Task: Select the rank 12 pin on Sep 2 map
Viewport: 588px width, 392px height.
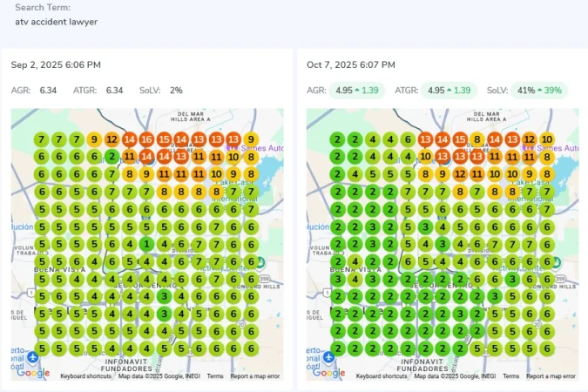Action: click(x=111, y=139)
